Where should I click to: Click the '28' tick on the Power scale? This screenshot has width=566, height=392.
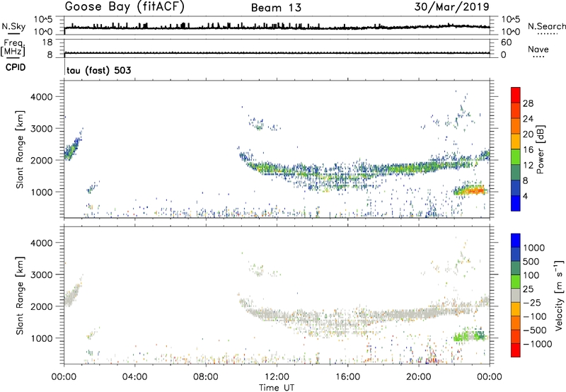pyautogui.click(x=528, y=103)
